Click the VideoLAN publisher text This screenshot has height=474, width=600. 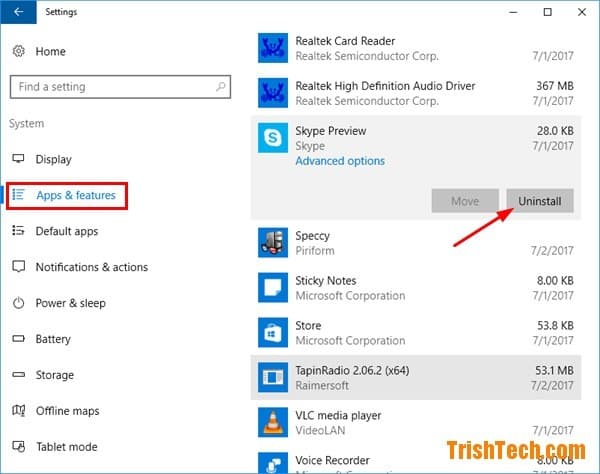tap(320, 430)
